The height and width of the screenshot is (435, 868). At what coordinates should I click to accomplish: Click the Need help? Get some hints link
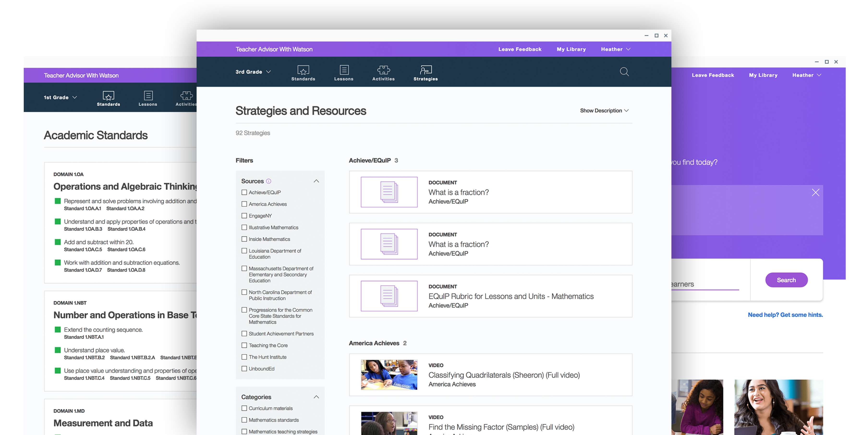point(785,315)
